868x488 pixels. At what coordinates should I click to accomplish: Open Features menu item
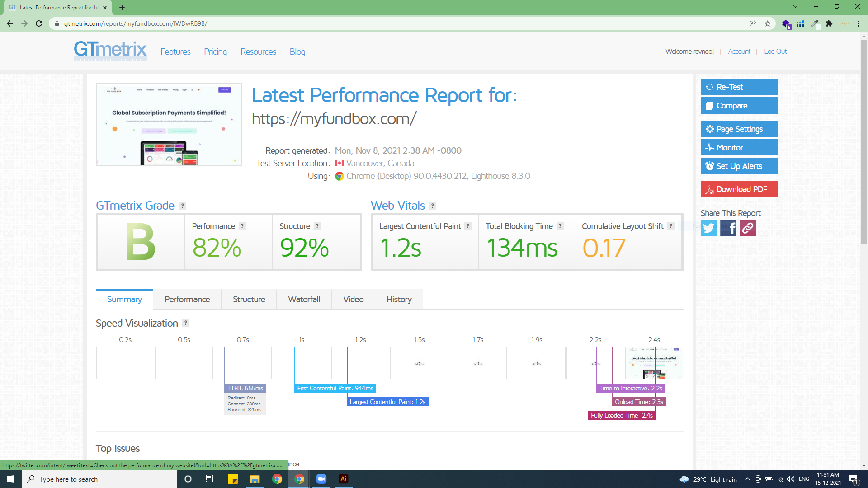click(175, 52)
